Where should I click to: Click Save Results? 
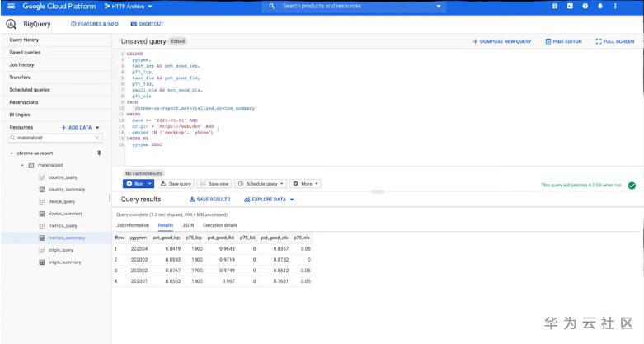(x=210, y=200)
